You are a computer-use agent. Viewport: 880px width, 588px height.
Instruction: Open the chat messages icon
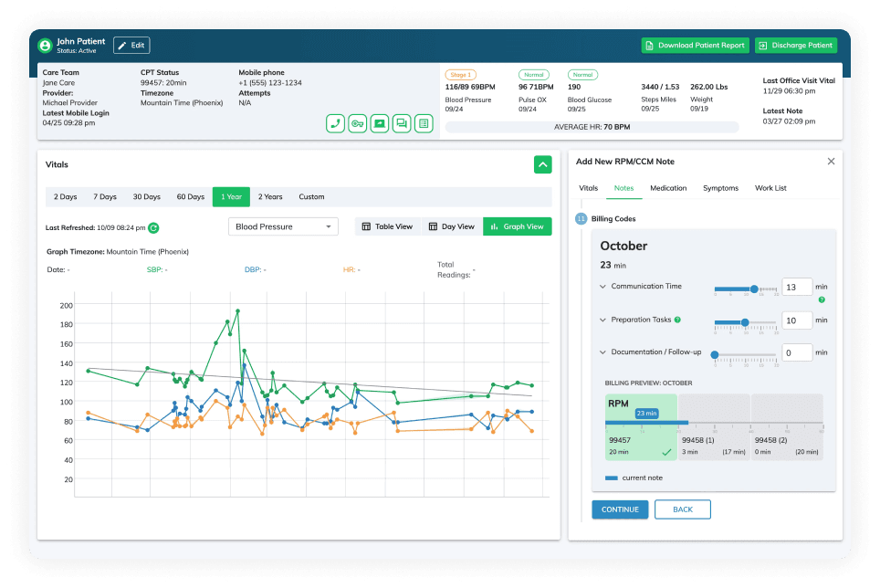tap(401, 123)
